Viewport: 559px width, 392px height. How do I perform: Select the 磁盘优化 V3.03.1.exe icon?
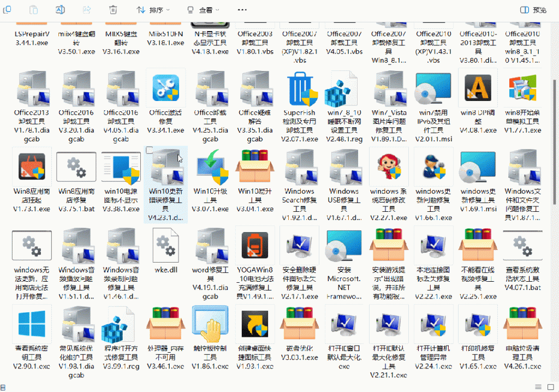tap(300, 324)
